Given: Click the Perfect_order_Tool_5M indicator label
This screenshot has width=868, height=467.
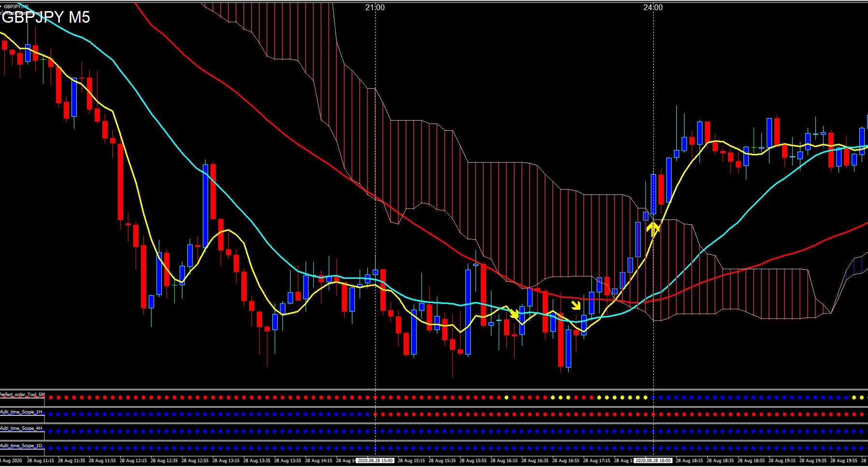Looking at the screenshot, I should 22,395.
